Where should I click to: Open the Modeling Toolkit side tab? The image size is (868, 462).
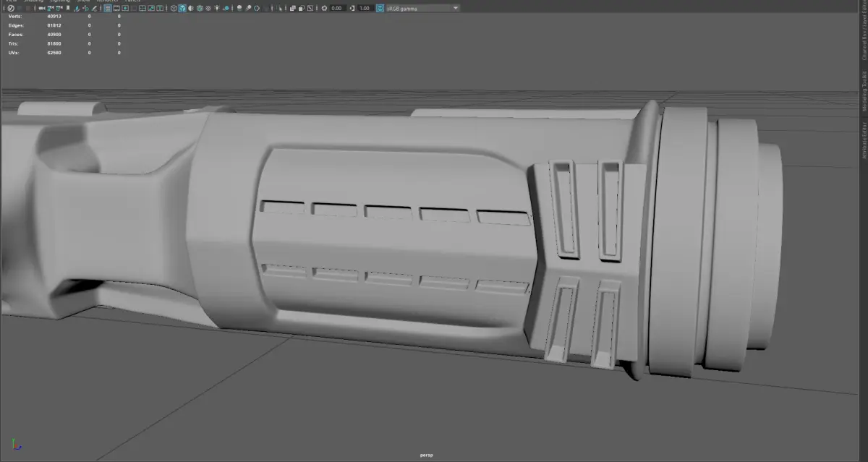coord(864,93)
